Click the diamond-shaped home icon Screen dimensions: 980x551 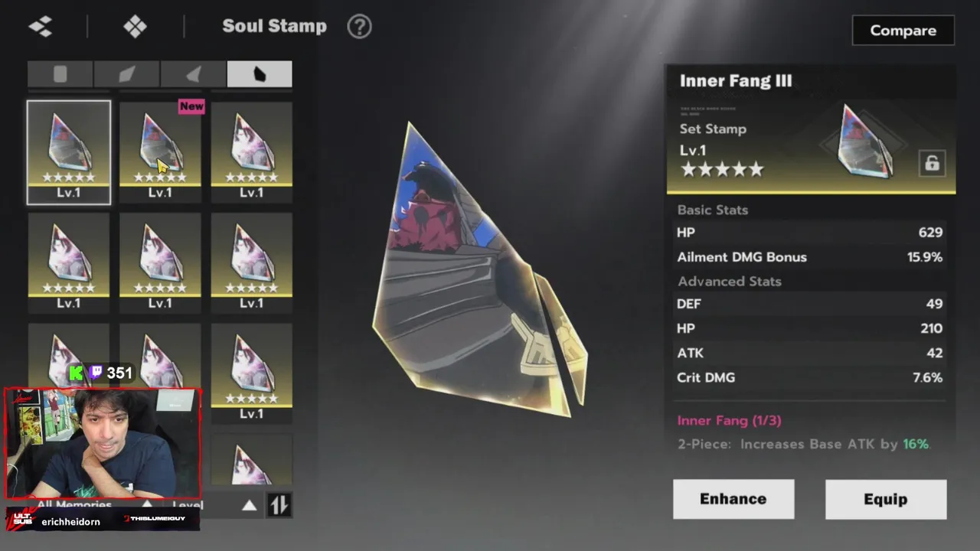point(136,26)
